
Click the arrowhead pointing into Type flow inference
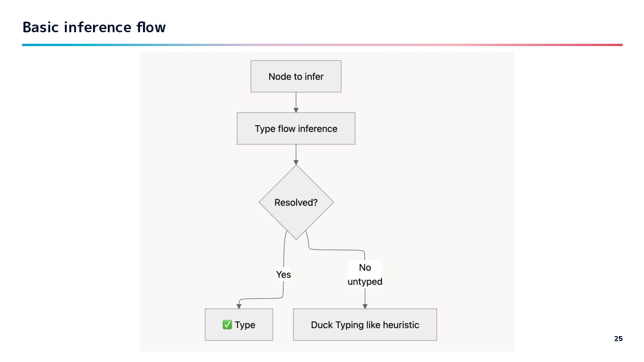click(x=296, y=109)
